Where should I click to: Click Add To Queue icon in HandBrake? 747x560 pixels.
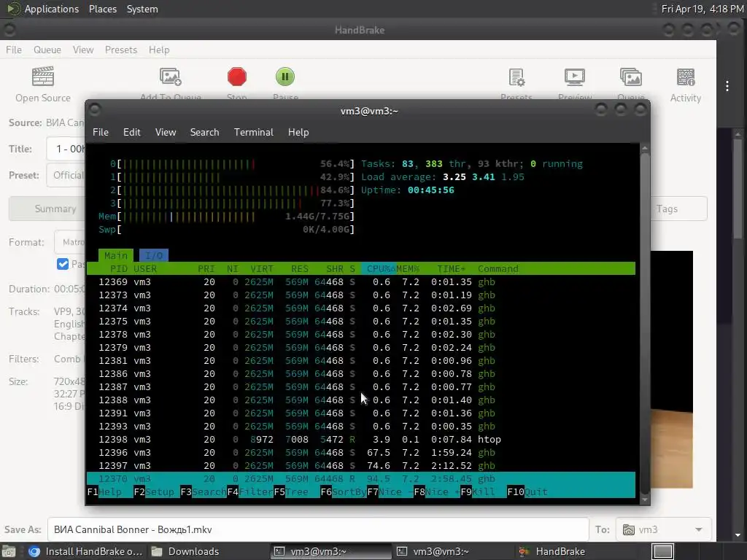point(171,77)
